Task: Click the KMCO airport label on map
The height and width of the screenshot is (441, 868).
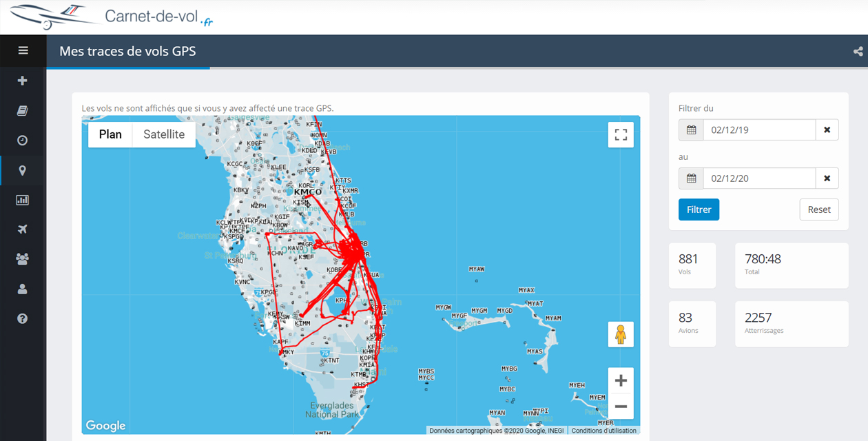Action: coord(307,192)
